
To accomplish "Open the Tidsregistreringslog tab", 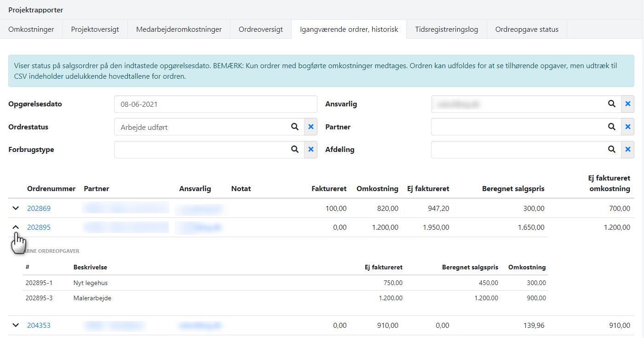I will [x=446, y=29].
